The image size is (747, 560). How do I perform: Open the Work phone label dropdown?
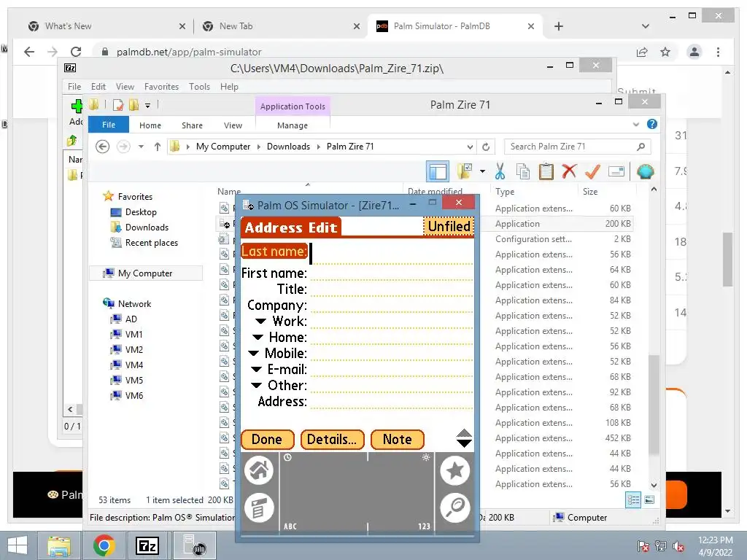point(260,321)
